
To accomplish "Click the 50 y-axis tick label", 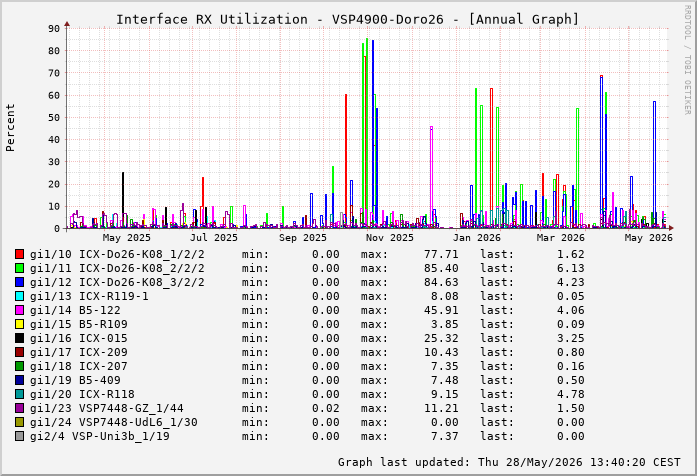I will click(54, 117).
